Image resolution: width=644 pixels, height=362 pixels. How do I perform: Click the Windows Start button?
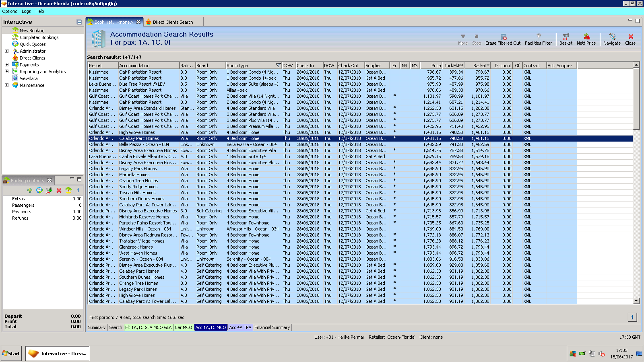click(x=11, y=354)
